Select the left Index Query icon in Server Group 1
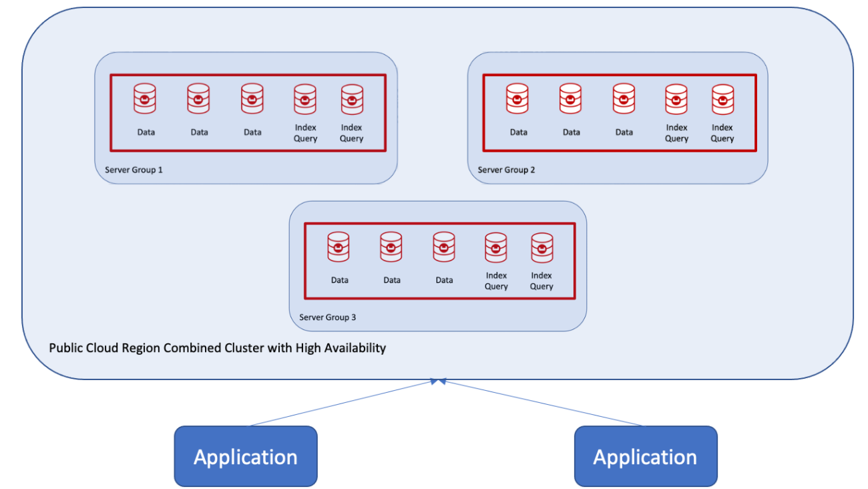The width and height of the screenshot is (868, 489). click(x=305, y=100)
